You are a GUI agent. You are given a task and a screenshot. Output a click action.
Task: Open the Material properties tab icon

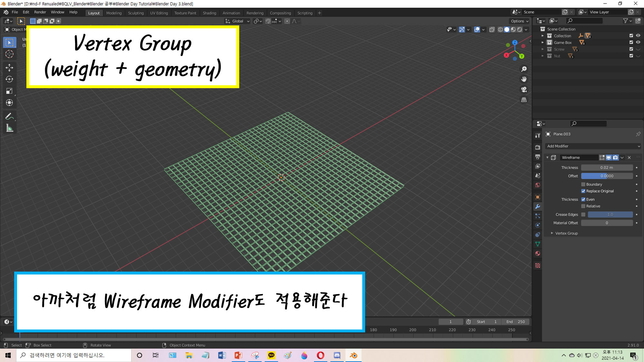[537, 254]
